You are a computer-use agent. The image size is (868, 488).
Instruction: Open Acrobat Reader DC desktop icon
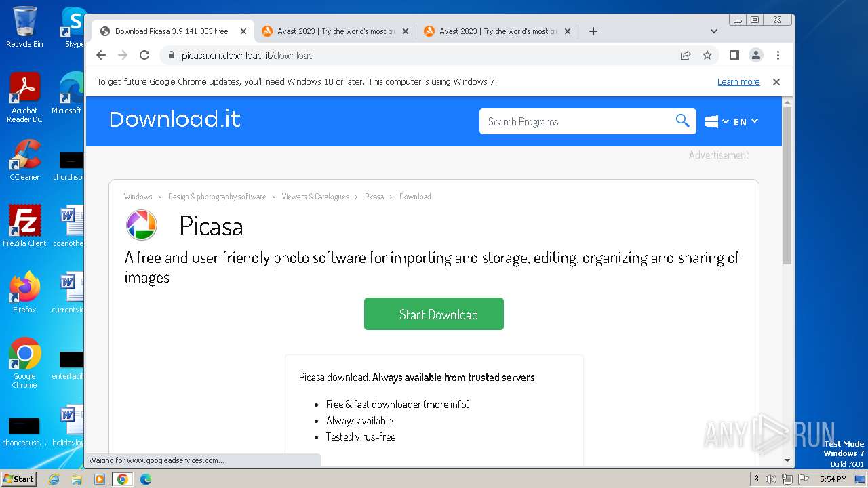[24, 98]
